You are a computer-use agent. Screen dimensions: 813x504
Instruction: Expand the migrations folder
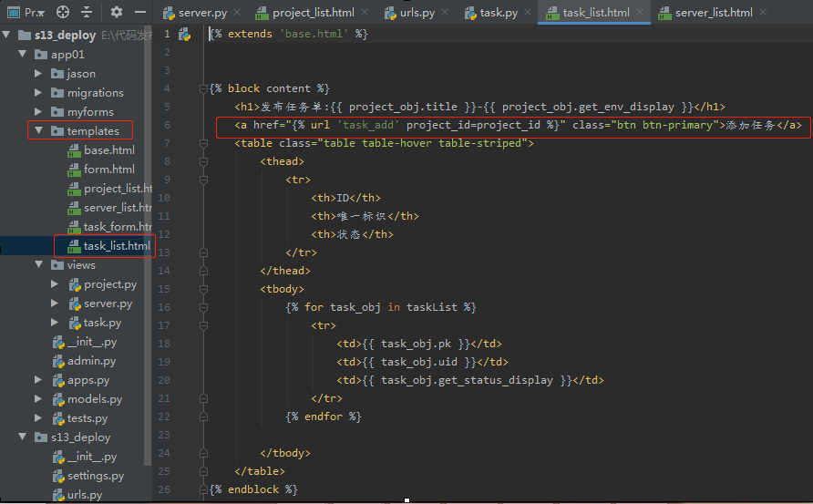pyautogui.click(x=38, y=93)
